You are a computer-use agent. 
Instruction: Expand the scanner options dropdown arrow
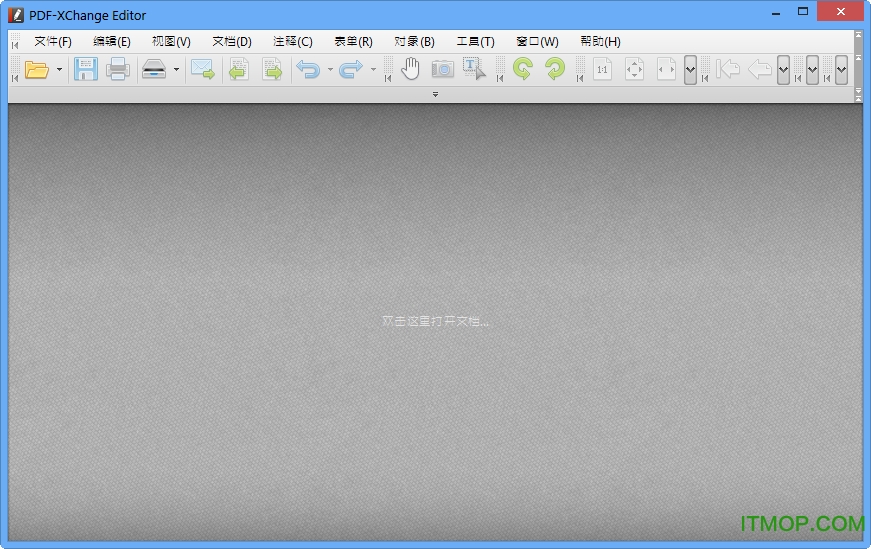pyautogui.click(x=176, y=69)
